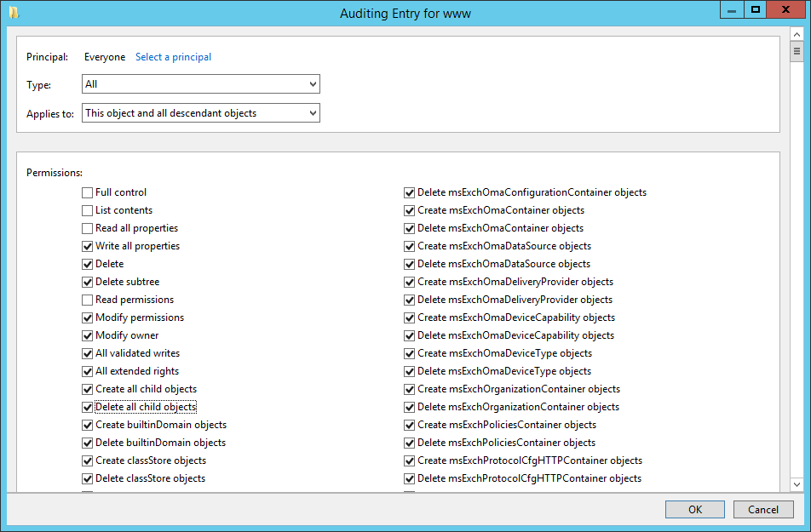Toggle Create msExchOmaContainer objects
811x532 pixels.
[x=409, y=210]
